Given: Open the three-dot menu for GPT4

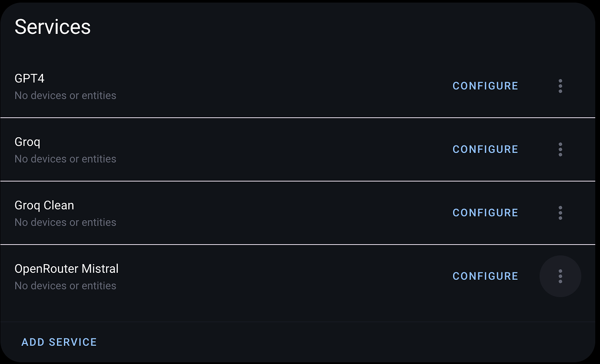Looking at the screenshot, I should tap(560, 86).
